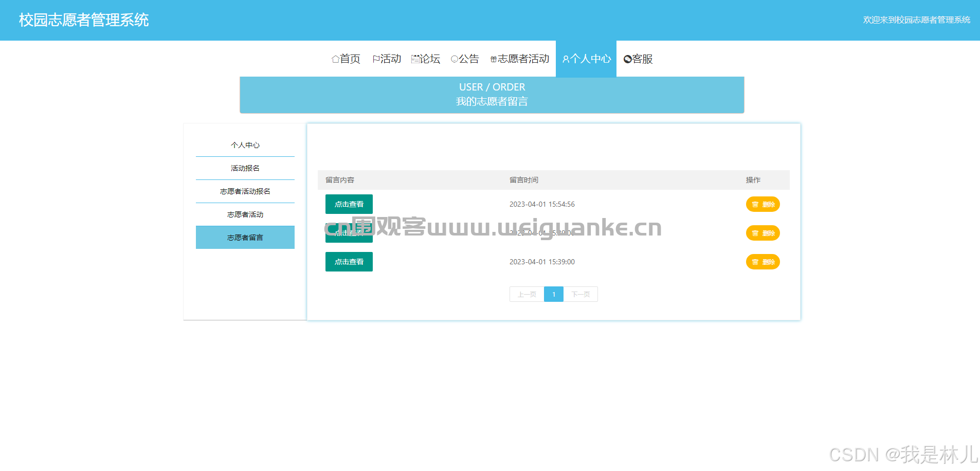Click the forum icon beside 论坛

click(415, 59)
